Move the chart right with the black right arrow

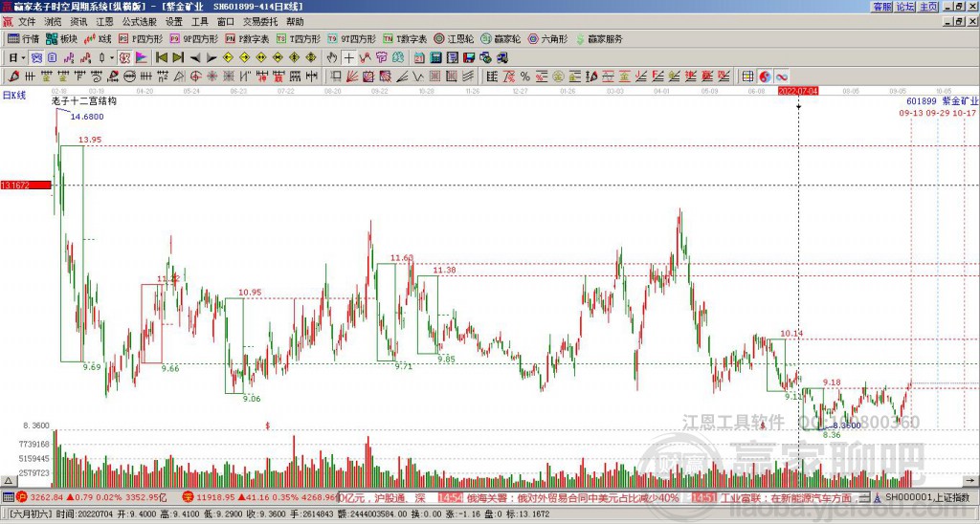click(x=212, y=57)
